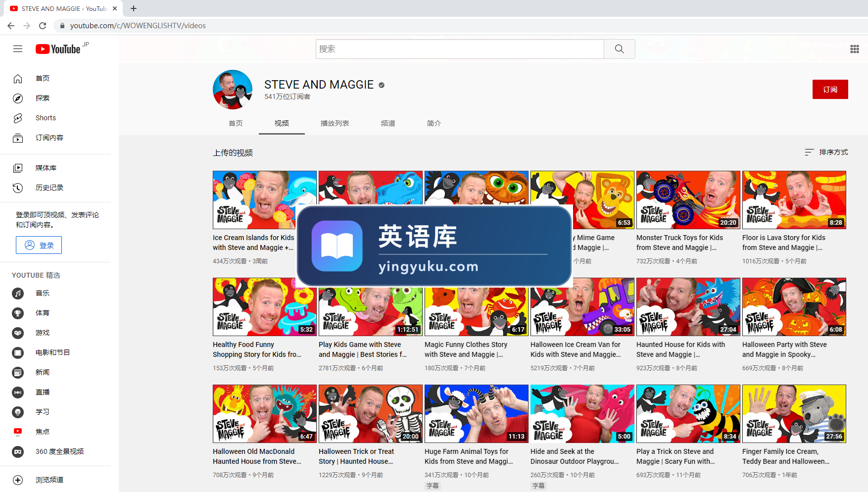Select Live 直播 category
The height and width of the screenshot is (492, 868).
(43, 392)
